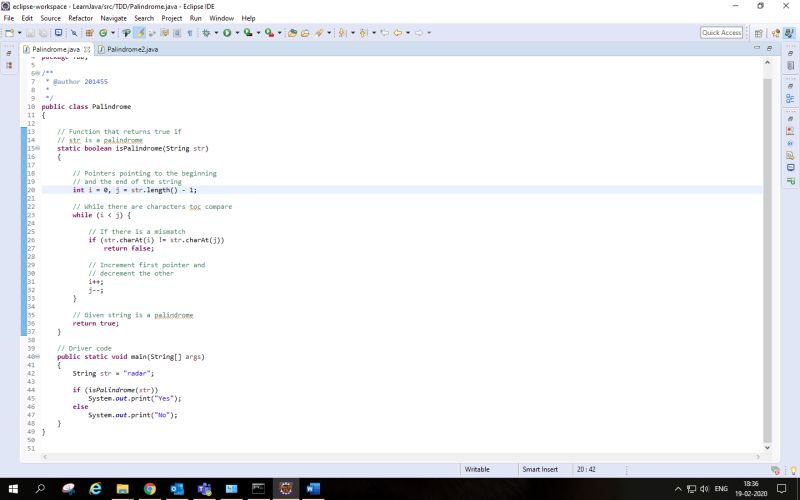Viewport: 800px width, 500px height.
Task: Open Microsoft Word from the taskbar
Action: (313, 489)
